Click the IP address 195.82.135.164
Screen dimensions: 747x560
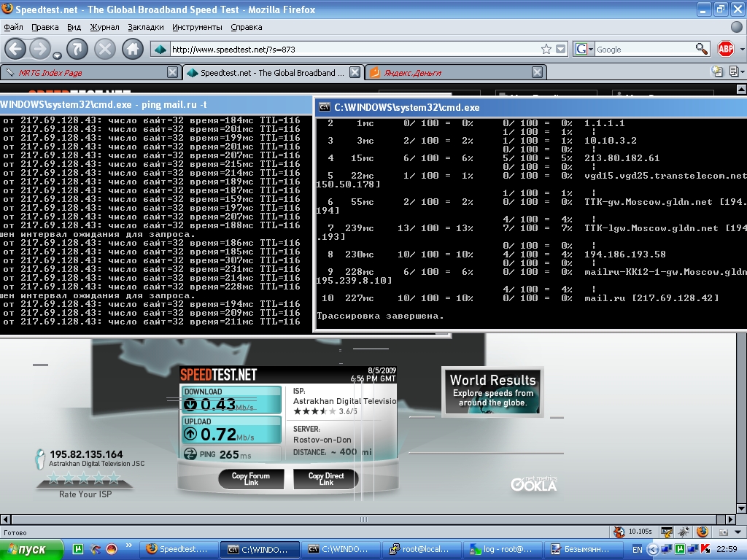tap(86, 454)
